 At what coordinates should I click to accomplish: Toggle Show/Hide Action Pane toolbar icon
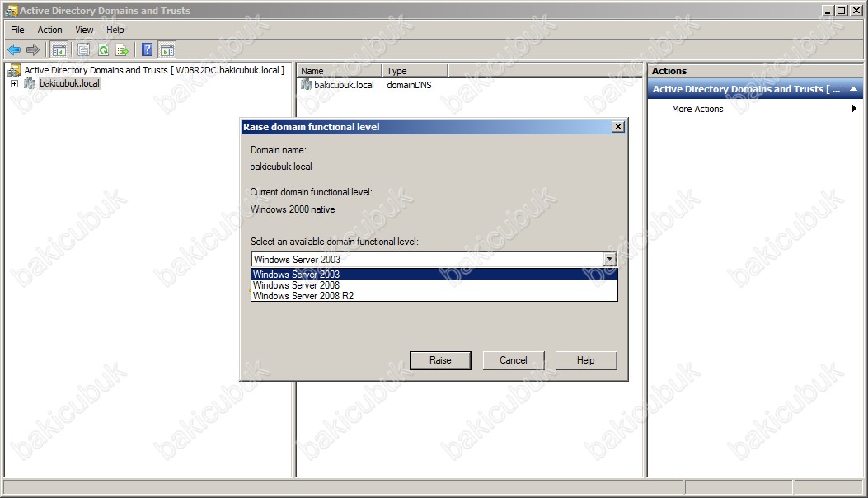167,49
